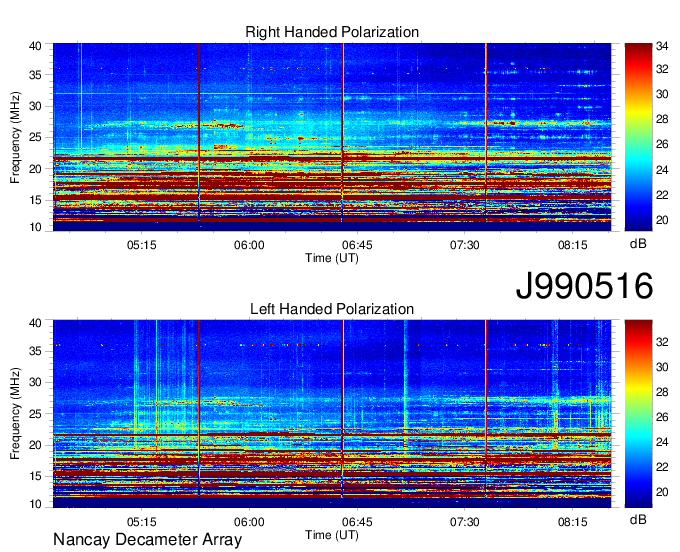Click the dB unit label under top colorbar
This screenshot has width=680, height=552.
tap(638, 244)
